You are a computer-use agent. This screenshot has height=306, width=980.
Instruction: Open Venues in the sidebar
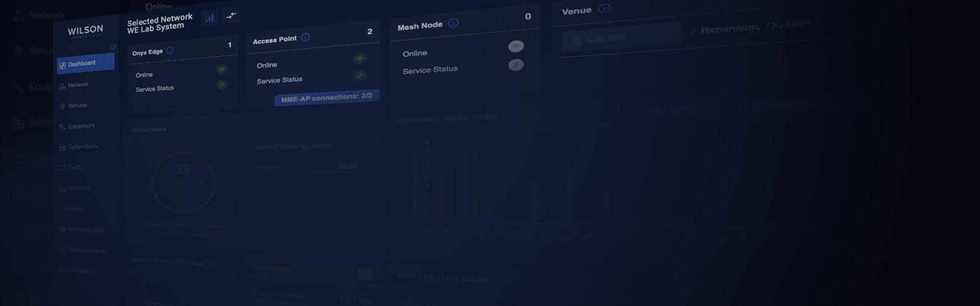pyautogui.click(x=73, y=106)
